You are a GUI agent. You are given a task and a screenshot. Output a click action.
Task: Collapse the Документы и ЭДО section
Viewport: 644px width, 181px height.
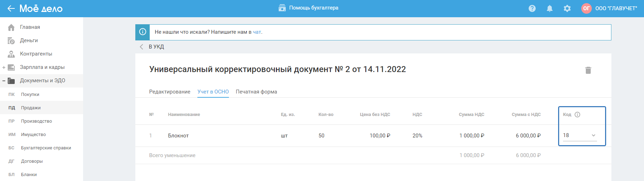click(x=4, y=81)
